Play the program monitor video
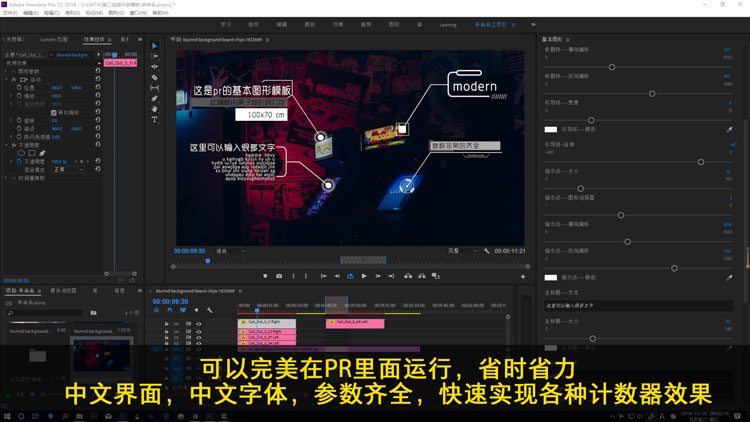Viewport: 750px width, 422px height. 364,276
